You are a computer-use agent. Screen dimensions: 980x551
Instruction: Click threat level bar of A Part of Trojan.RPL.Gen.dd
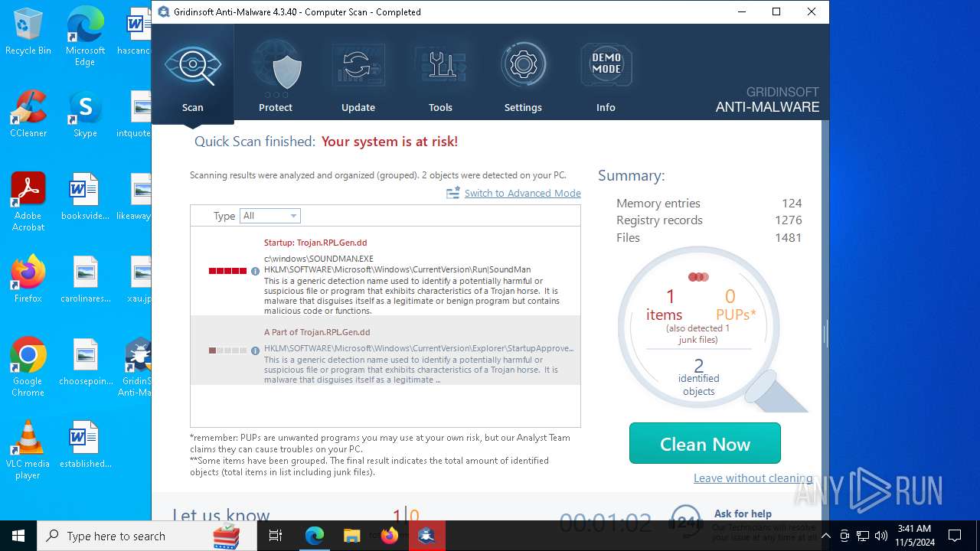227,350
